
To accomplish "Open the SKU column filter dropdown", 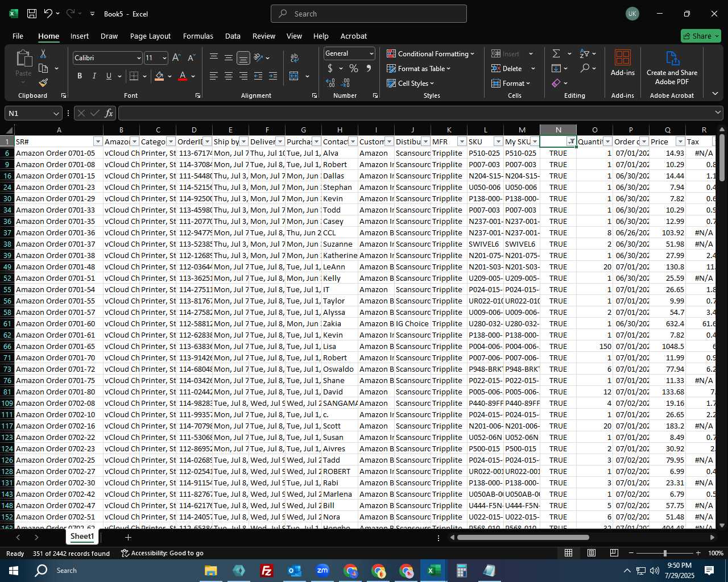I will pos(498,142).
